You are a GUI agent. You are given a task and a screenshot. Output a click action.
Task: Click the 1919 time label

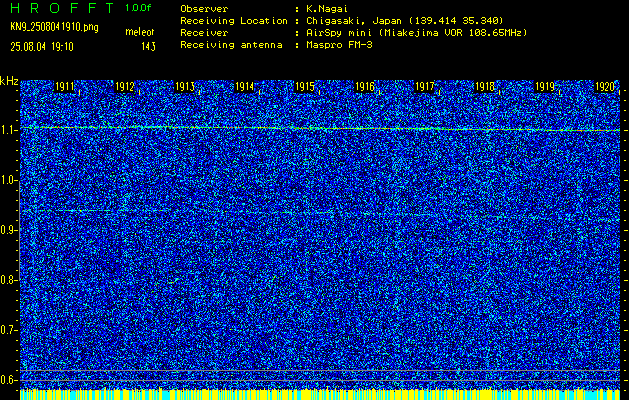[x=545, y=86]
